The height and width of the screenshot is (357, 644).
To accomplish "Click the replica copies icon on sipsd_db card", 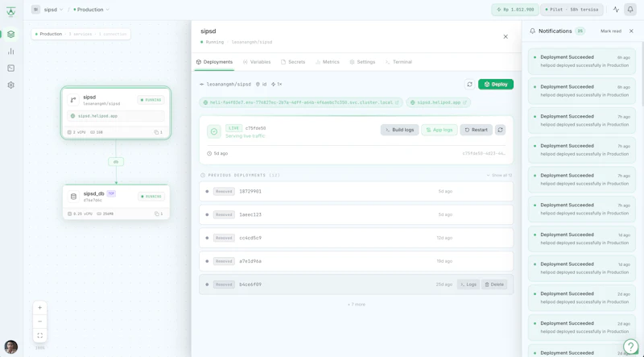I will pos(158,214).
